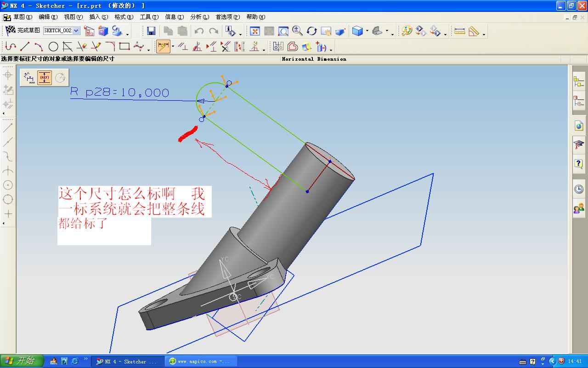This screenshot has width=588, height=368.
Task: Click the Redo arrow icon
Action: (214, 31)
